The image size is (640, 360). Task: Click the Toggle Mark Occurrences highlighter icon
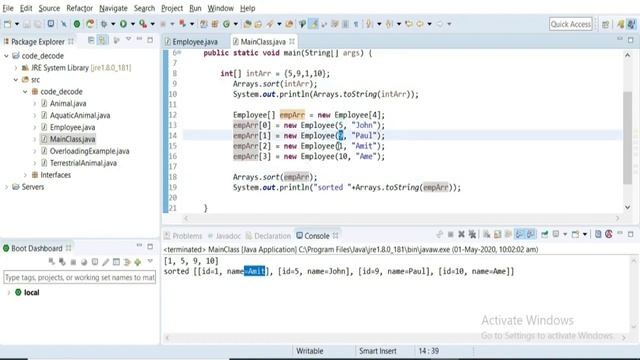313,24
